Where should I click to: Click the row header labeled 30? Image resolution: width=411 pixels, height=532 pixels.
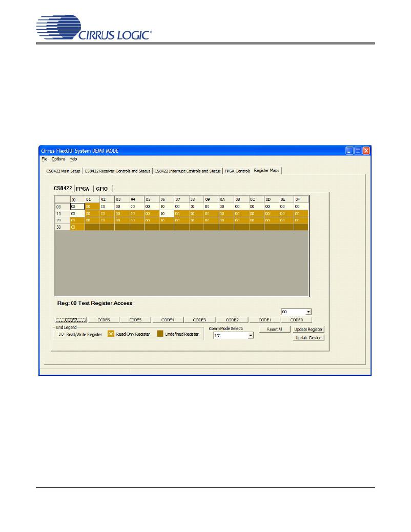[x=63, y=227]
